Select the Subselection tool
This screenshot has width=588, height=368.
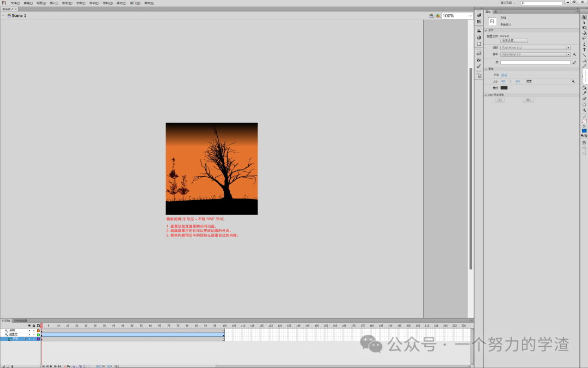tap(584, 22)
